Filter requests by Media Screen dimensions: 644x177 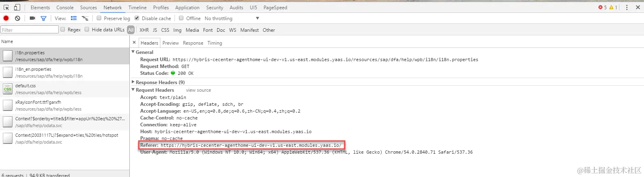click(x=192, y=30)
